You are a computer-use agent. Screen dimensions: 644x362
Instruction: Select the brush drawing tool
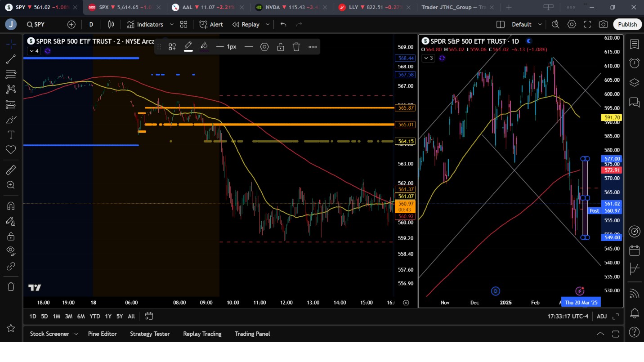tap(11, 120)
